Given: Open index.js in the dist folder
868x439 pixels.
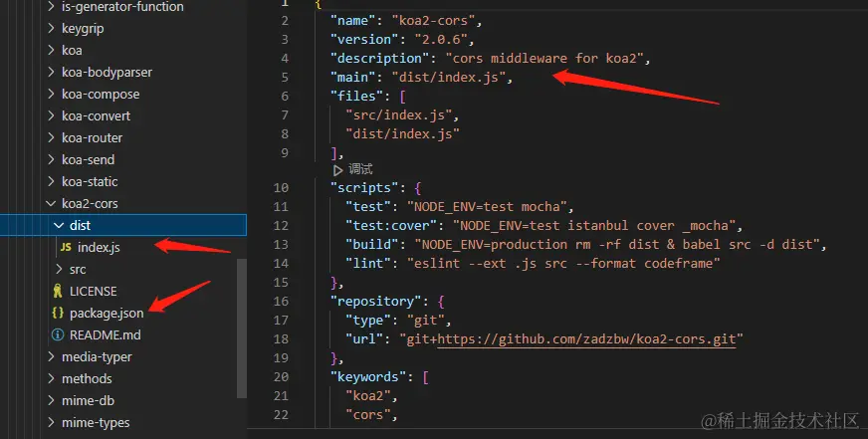Looking at the screenshot, I should click(x=99, y=248).
